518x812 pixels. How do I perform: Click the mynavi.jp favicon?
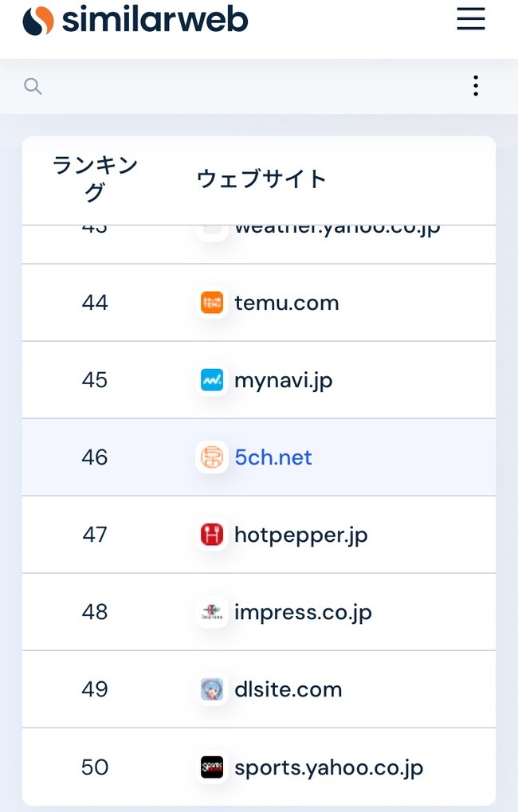point(212,380)
